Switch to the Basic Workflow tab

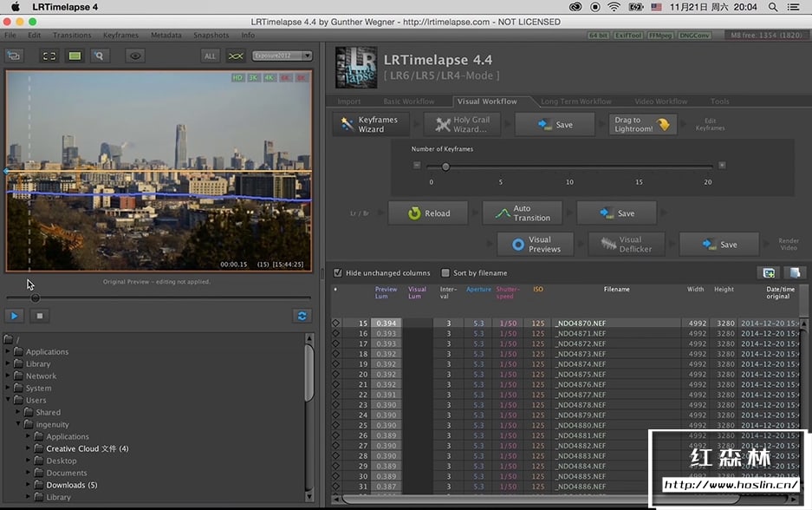click(409, 101)
